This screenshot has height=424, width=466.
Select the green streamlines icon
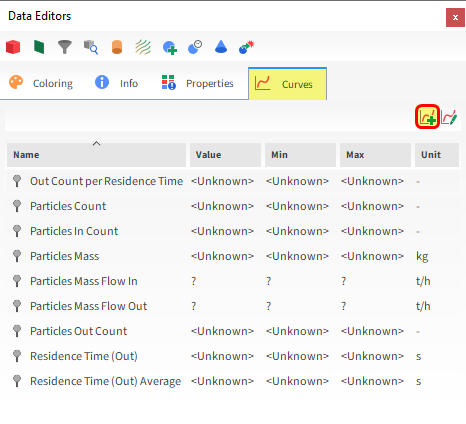click(143, 47)
